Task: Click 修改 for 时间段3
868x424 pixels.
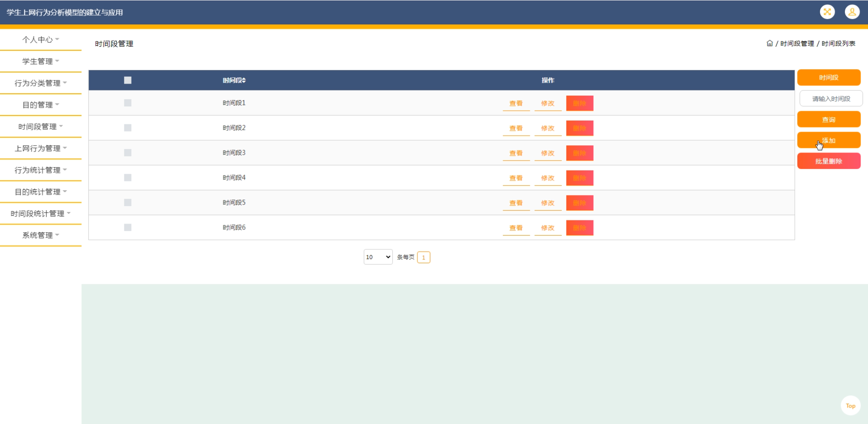Action: tap(548, 153)
